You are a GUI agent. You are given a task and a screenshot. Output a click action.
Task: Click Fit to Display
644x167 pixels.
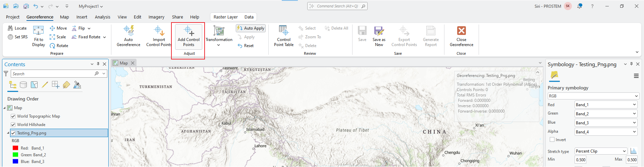click(x=39, y=36)
